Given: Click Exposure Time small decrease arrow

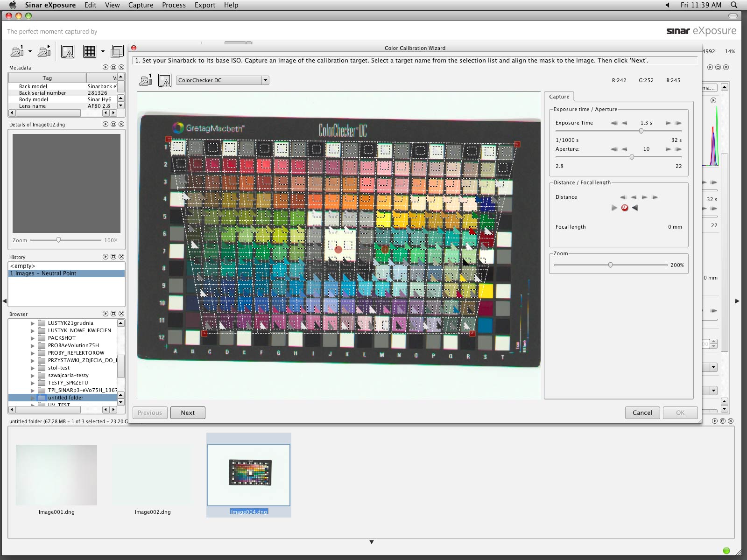Looking at the screenshot, I should (624, 123).
